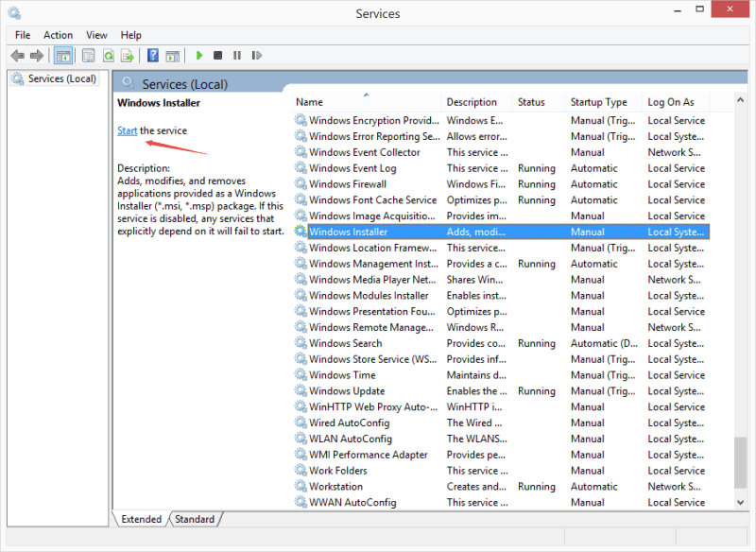Select the Windows Store Service (WS... row

501,358
